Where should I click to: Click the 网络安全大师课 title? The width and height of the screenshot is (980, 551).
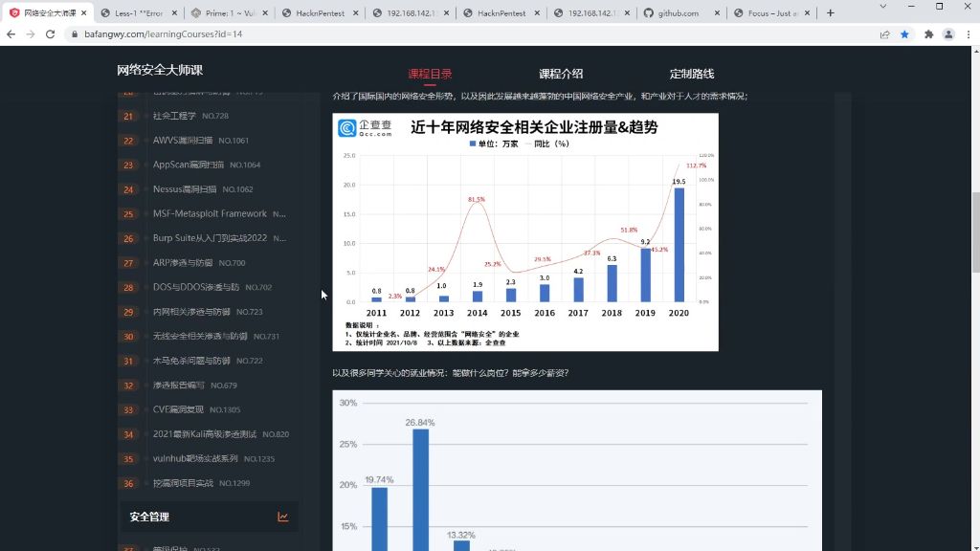[160, 70]
